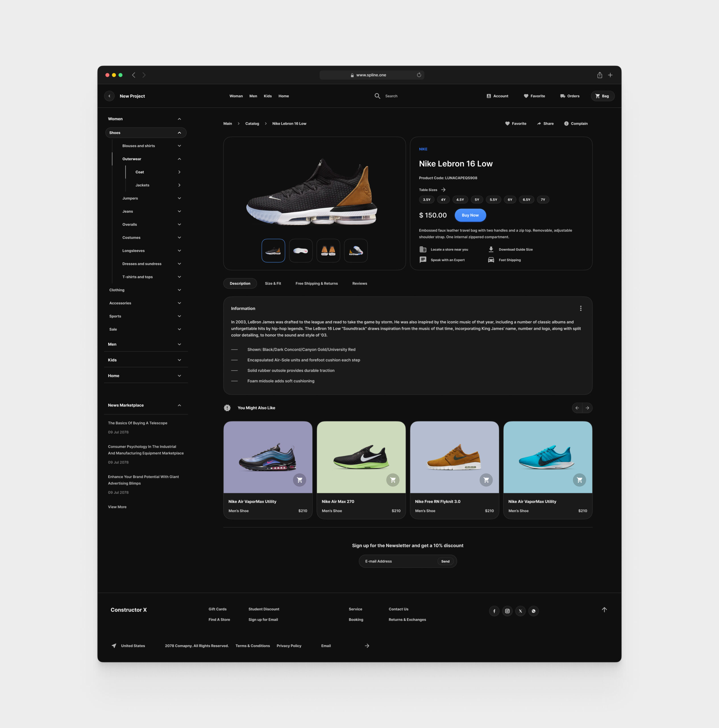Open a new browser tab with plus icon

610,75
